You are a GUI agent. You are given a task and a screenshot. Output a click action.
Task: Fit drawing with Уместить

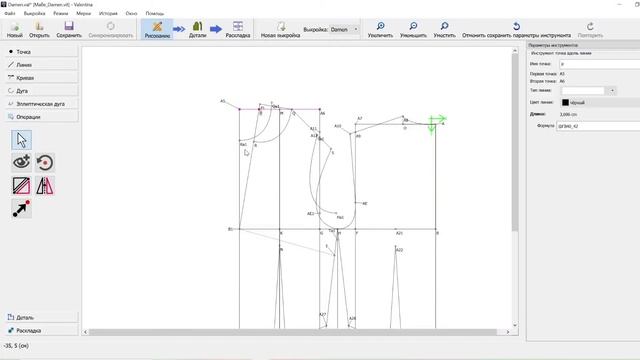tap(444, 30)
